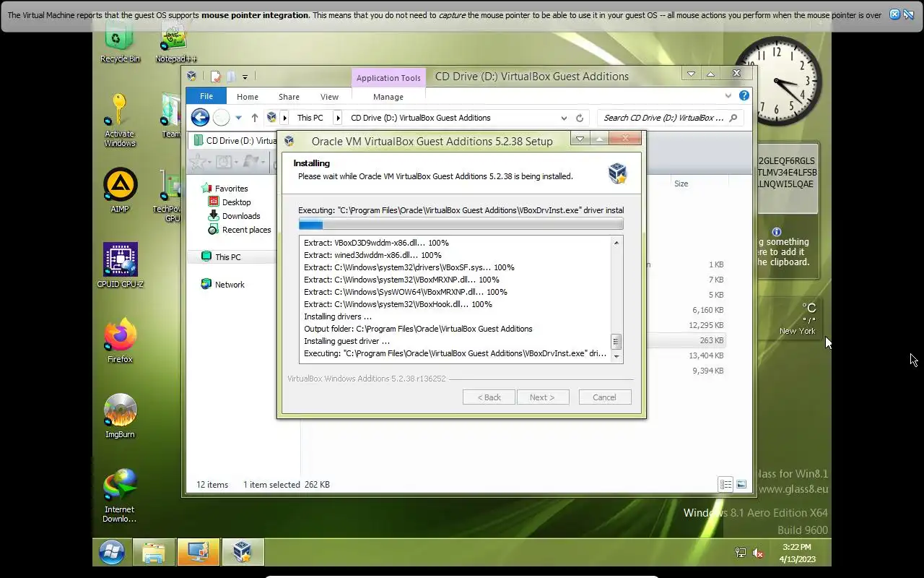Click the Size column header

click(x=681, y=184)
